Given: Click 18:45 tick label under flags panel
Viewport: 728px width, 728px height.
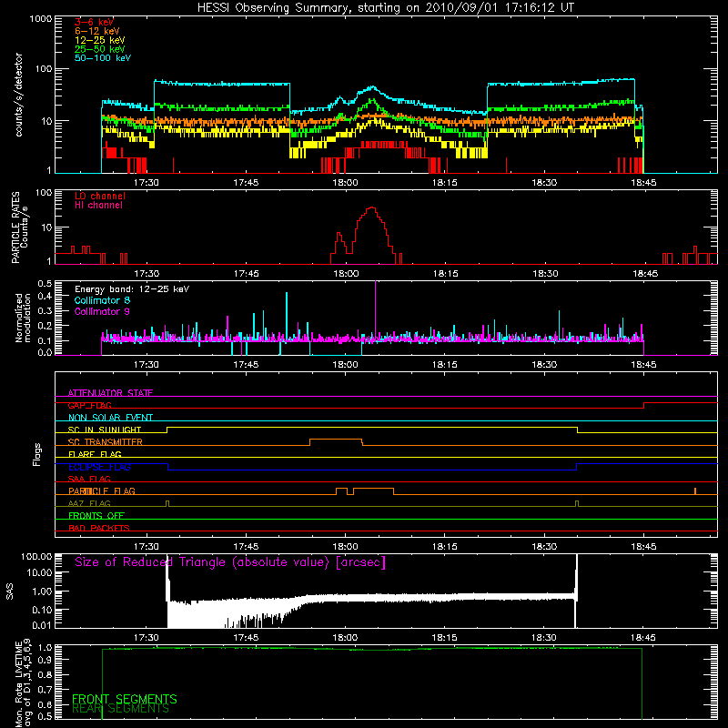Looking at the screenshot, I should [x=643, y=547].
